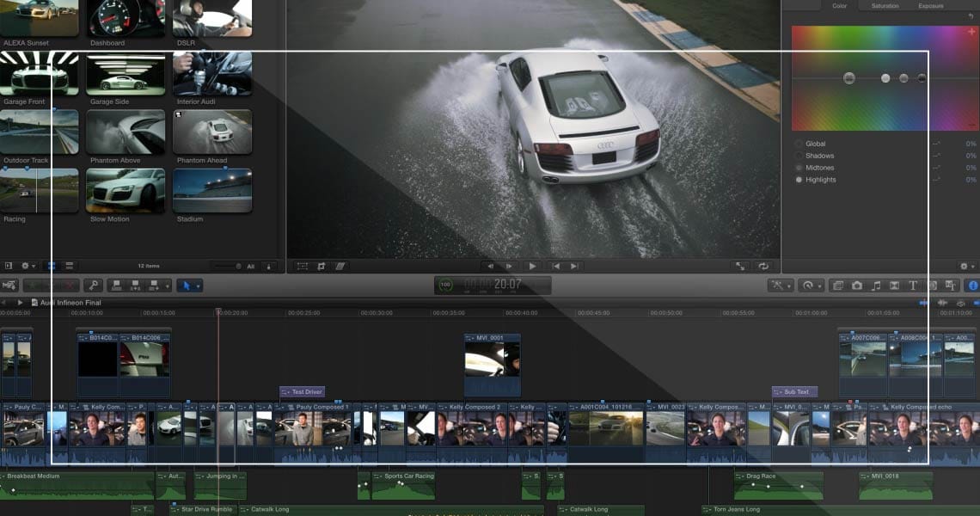Toggle viewer full-screen playback arrows icon

[x=740, y=267]
